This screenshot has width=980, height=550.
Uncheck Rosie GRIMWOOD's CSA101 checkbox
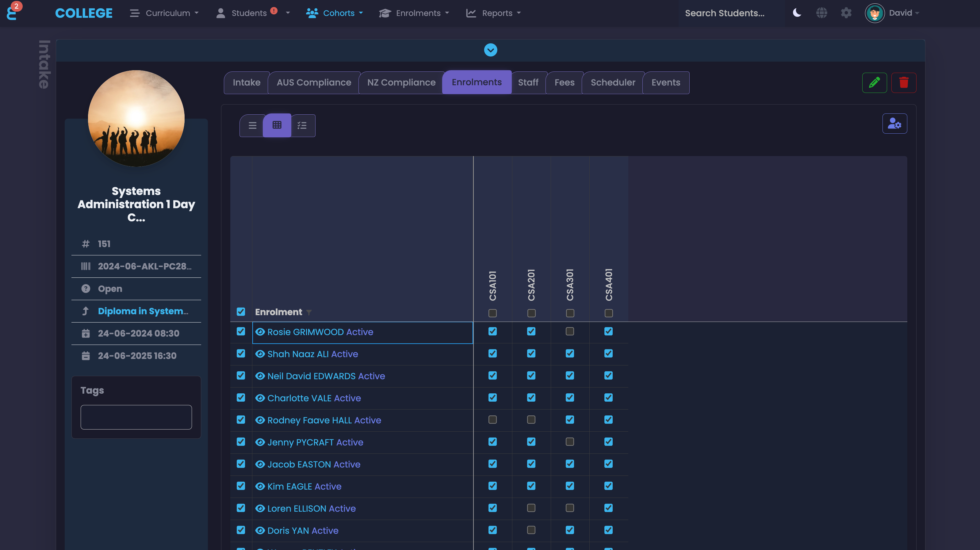coord(492,331)
